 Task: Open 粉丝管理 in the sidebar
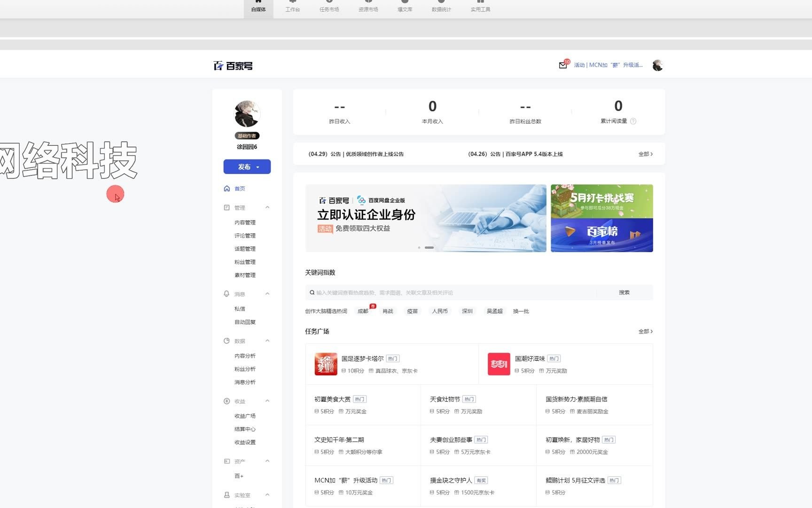point(245,262)
